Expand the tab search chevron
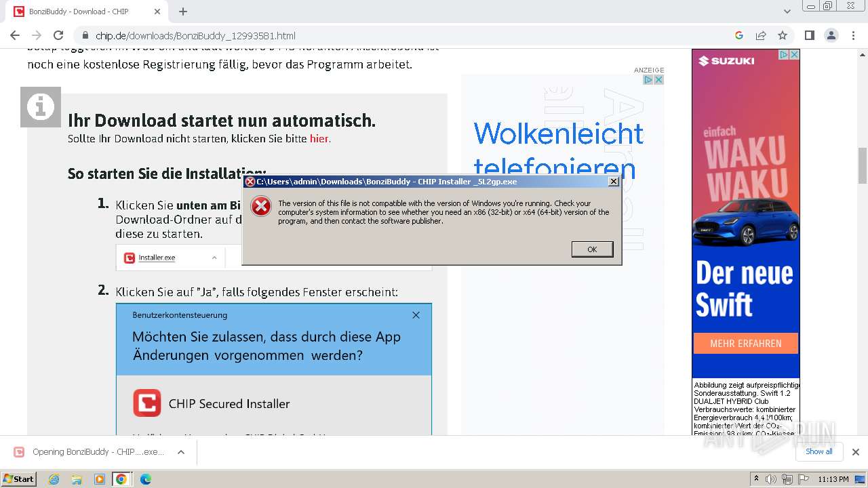The image size is (868, 488). pos(787,12)
